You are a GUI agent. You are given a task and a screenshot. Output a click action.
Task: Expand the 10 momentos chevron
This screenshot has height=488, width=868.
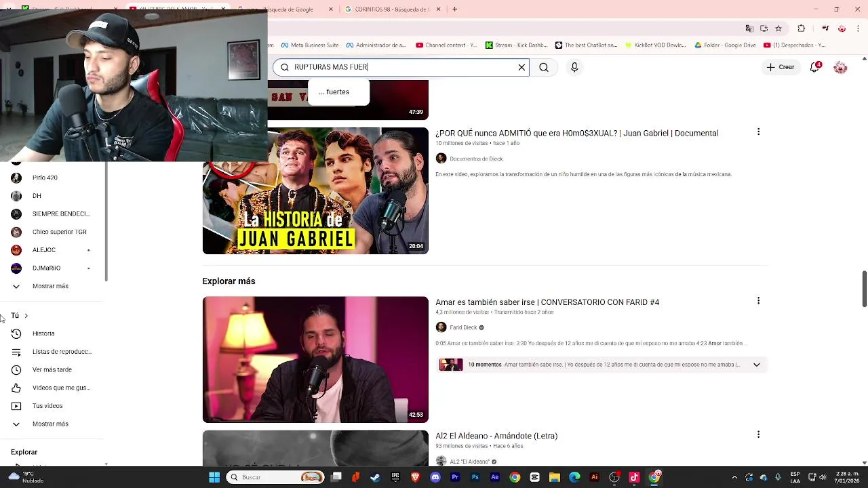point(757,365)
